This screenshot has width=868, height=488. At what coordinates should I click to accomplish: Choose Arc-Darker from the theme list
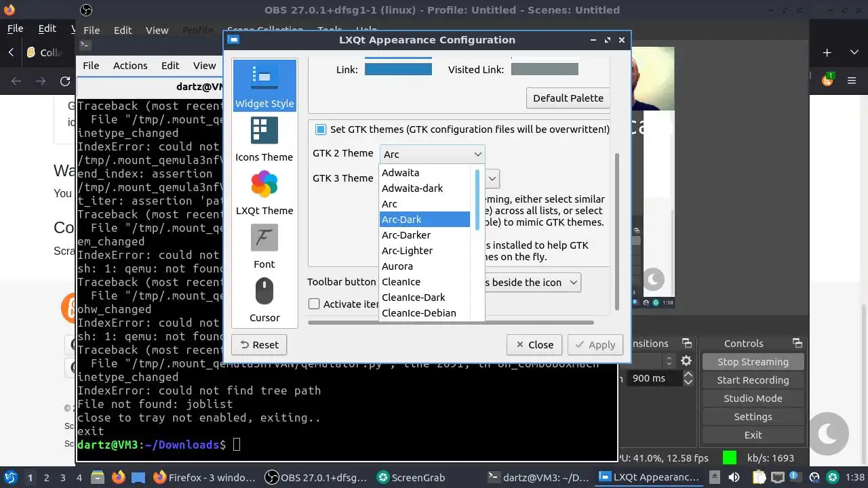pos(425,235)
